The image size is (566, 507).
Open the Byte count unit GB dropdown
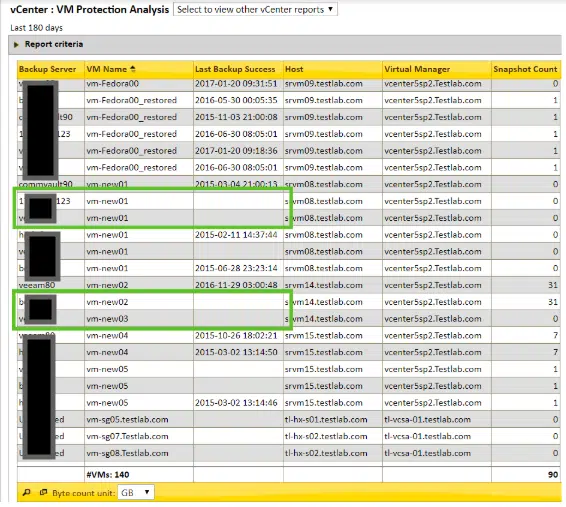tap(136, 493)
